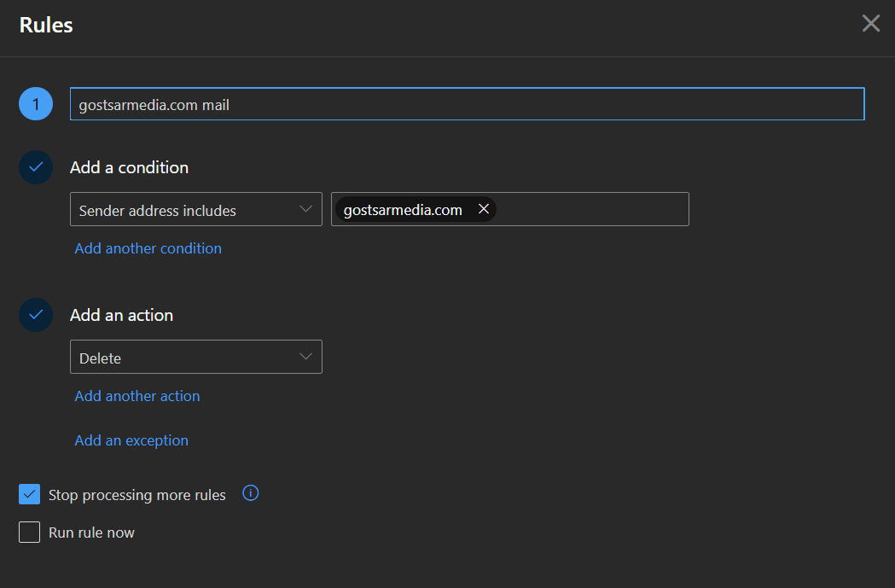The image size is (895, 588).
Task: Click the step 1 circle icon
Action: (36, 104)
